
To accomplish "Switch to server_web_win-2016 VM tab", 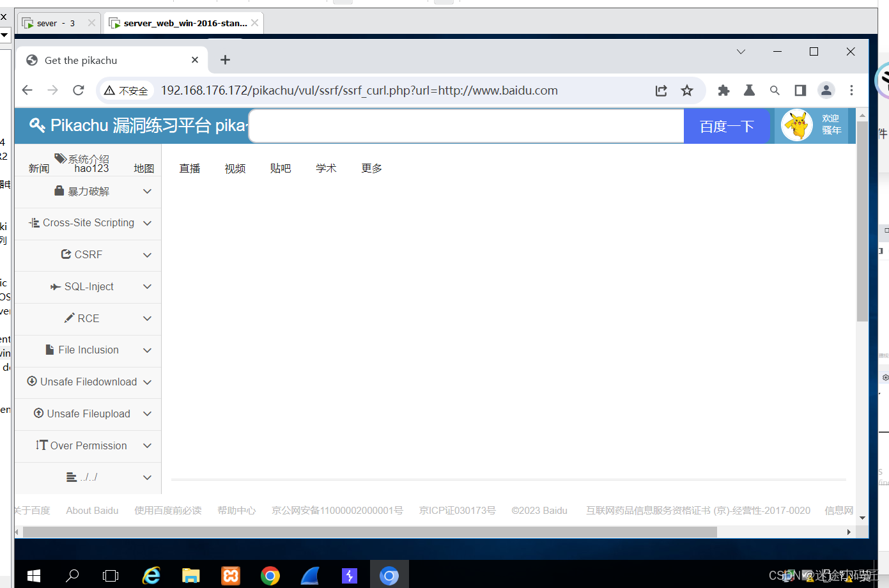I will pyautogui.click(x=182, y=23).
